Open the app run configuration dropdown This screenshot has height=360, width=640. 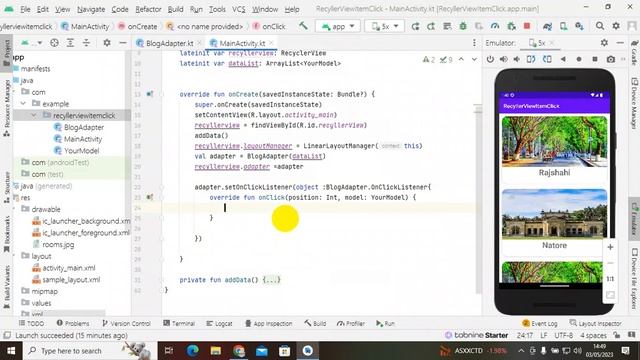click(x=338, y=26)
